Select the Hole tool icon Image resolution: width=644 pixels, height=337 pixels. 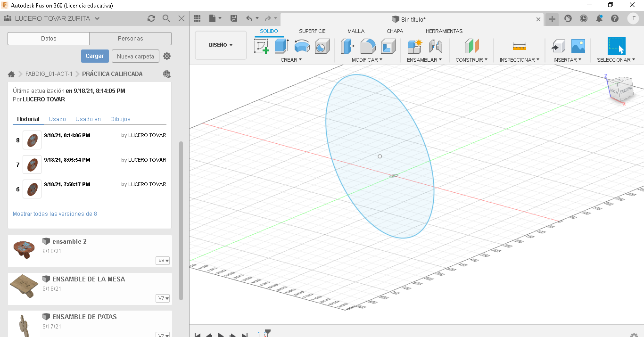point(322,46)
